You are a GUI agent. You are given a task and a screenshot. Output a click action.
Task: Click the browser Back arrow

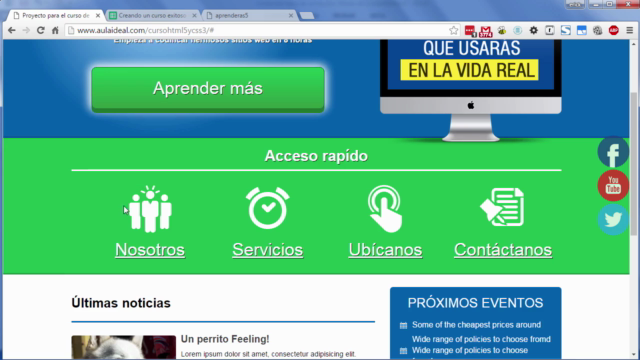[11, 30]
